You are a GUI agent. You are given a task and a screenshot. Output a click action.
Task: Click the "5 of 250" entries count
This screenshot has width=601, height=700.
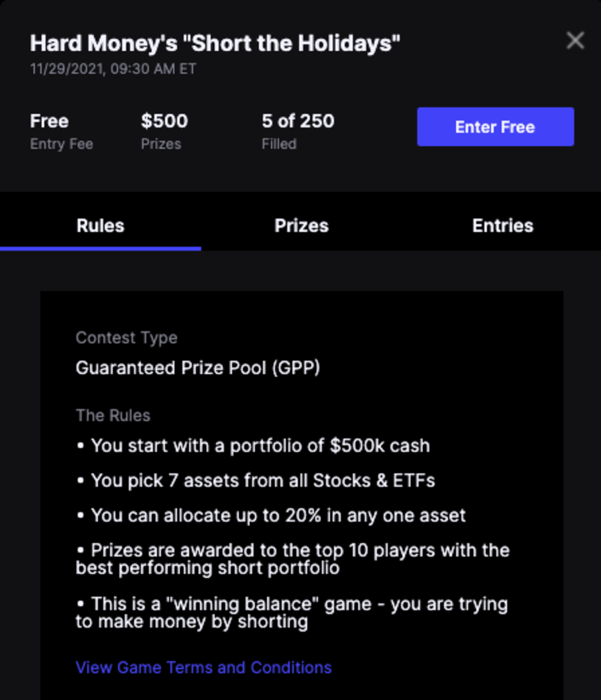point(298,121)
